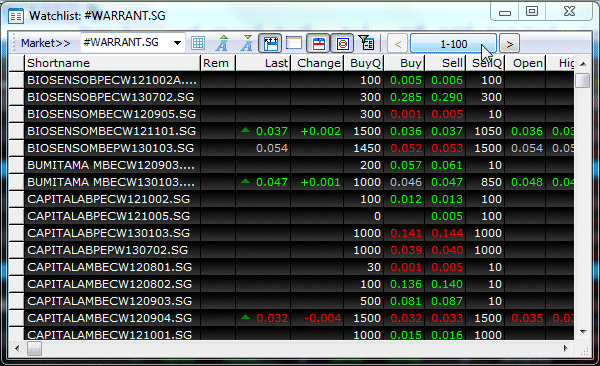Toggle the red circle indicator icon
The height and width of the screenshot is (366, 600).
(x=342, y=43)
